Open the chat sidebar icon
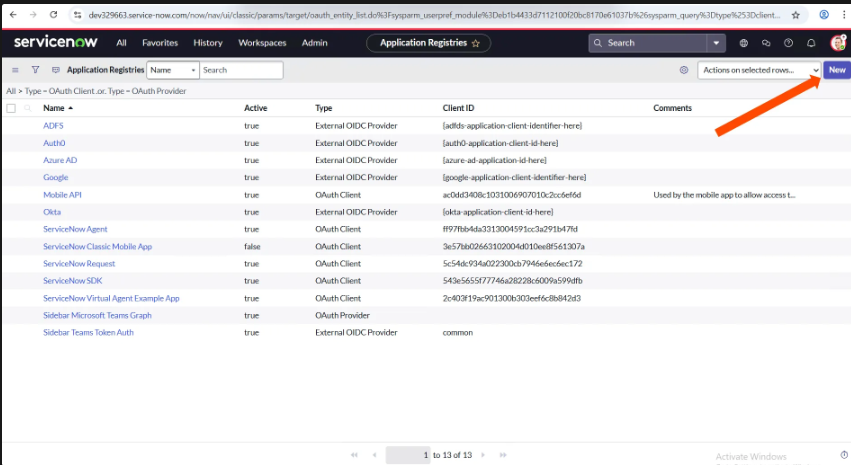Image resolution: width=851 pixels, height=465 pixels. (x=766, y=43)
